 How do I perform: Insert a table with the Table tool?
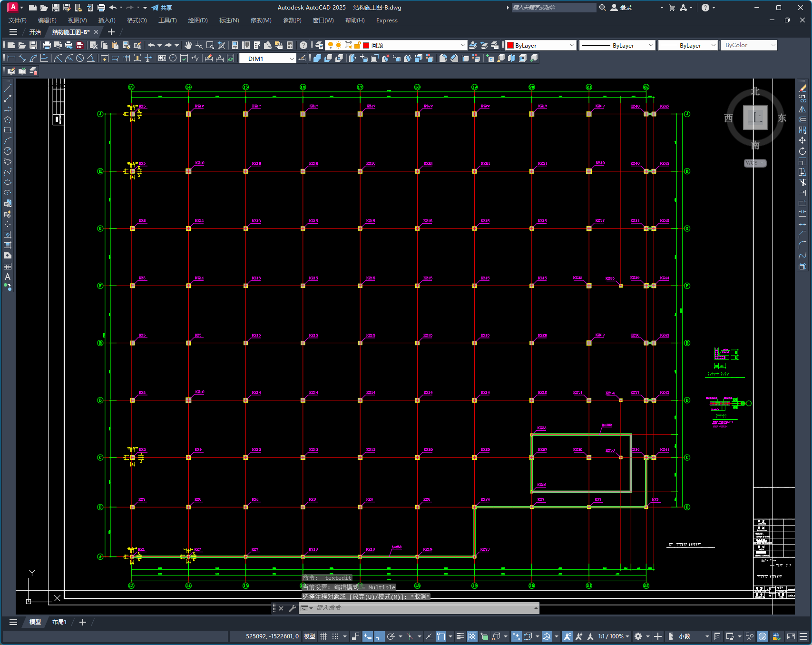point(8,266)
